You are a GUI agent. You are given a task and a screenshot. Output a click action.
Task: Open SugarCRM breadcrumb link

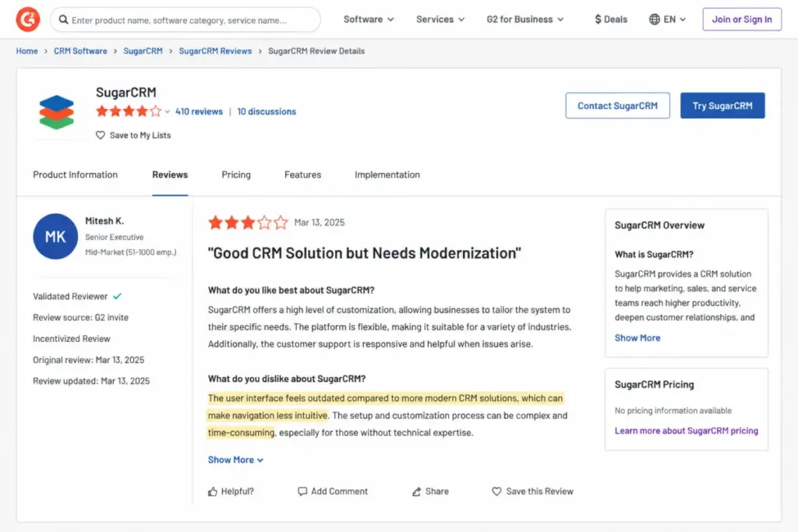coord(143,51)
